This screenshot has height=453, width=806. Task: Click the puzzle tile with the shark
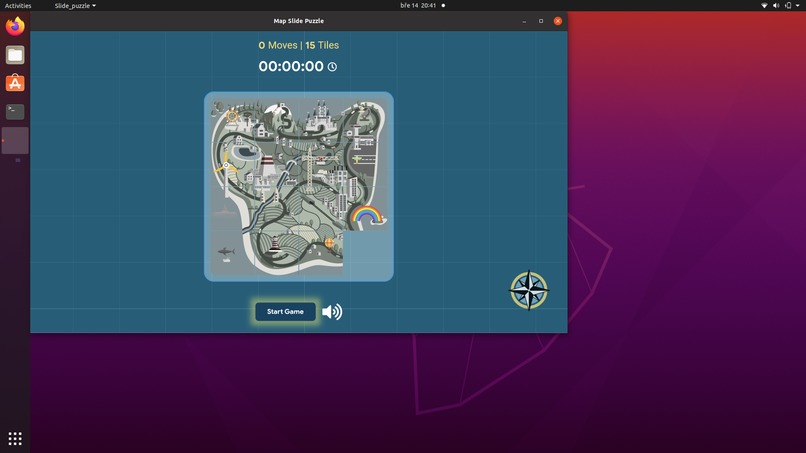(x=233, y=252)
